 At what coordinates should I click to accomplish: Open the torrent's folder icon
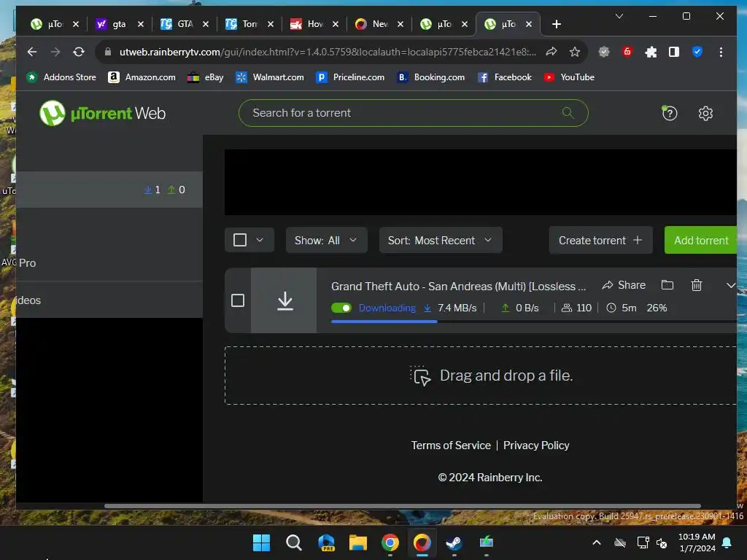[667, 285]
